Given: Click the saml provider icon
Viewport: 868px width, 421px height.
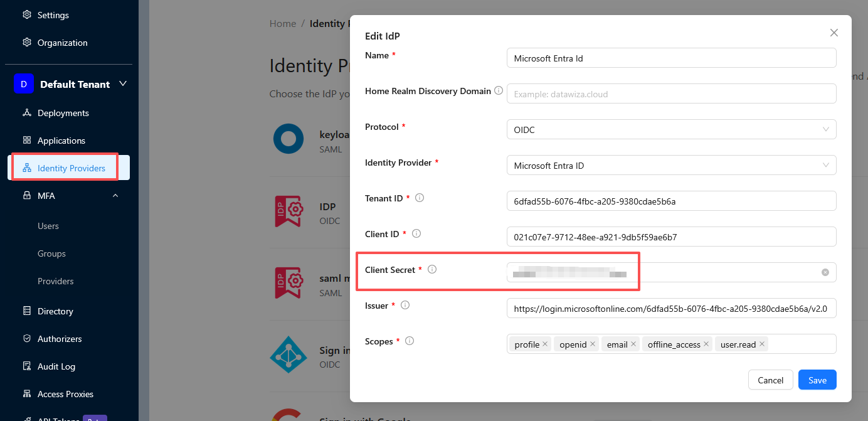Looking at the screenshot, I should (x=289, y=283).
